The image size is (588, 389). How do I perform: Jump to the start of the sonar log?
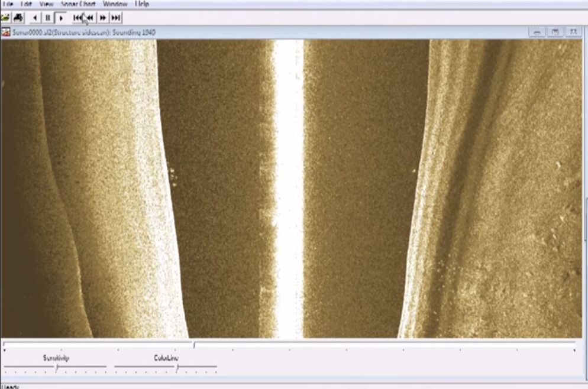77,18
